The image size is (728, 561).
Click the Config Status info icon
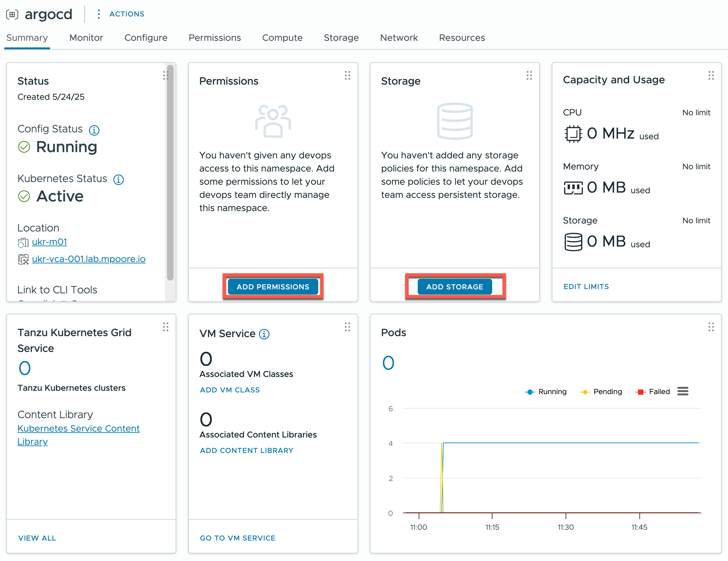click(94, 130)
